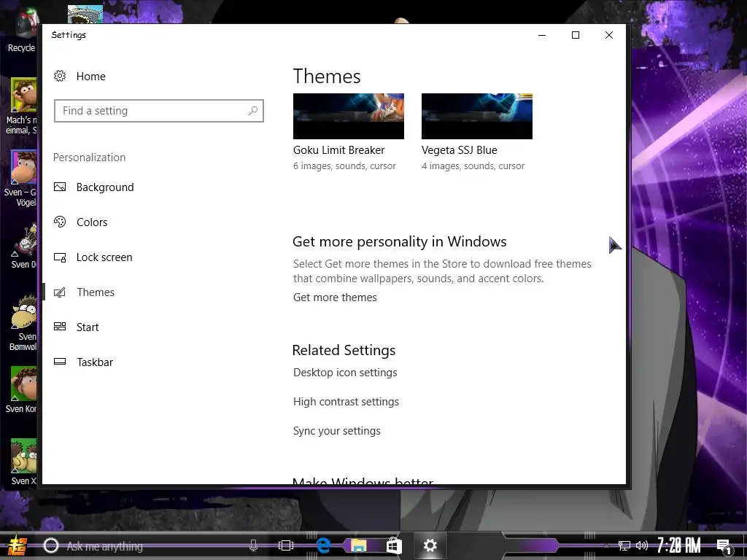Select the Sven Kommt desktop shortcut

click(21, 389)
